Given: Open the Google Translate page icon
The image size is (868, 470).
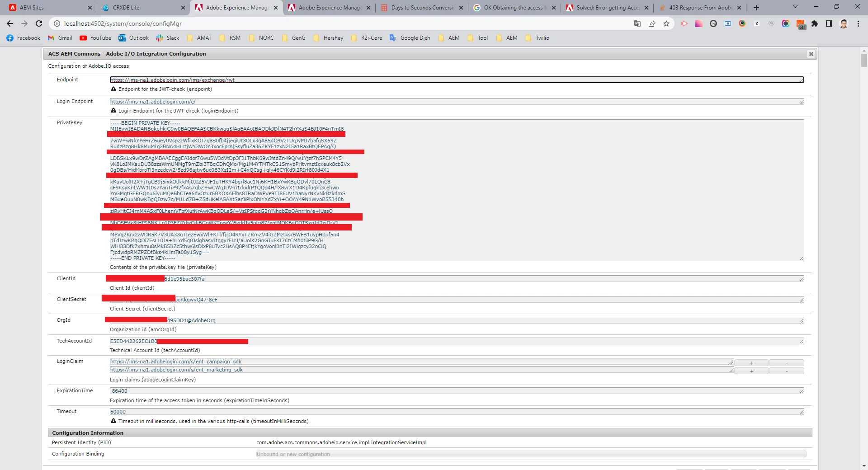Looking at the screenshot, I should click(x=637, y=23).
